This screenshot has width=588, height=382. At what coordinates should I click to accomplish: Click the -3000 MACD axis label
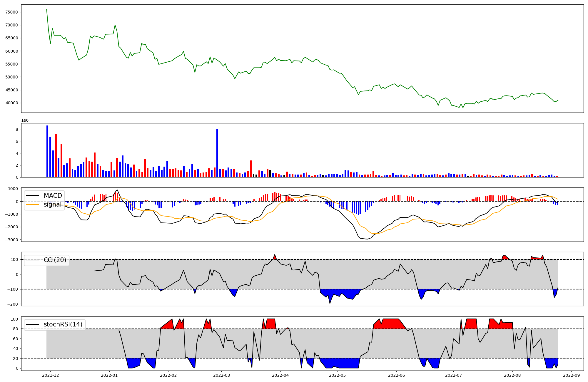pyautogui.click(x=11, y=240)
